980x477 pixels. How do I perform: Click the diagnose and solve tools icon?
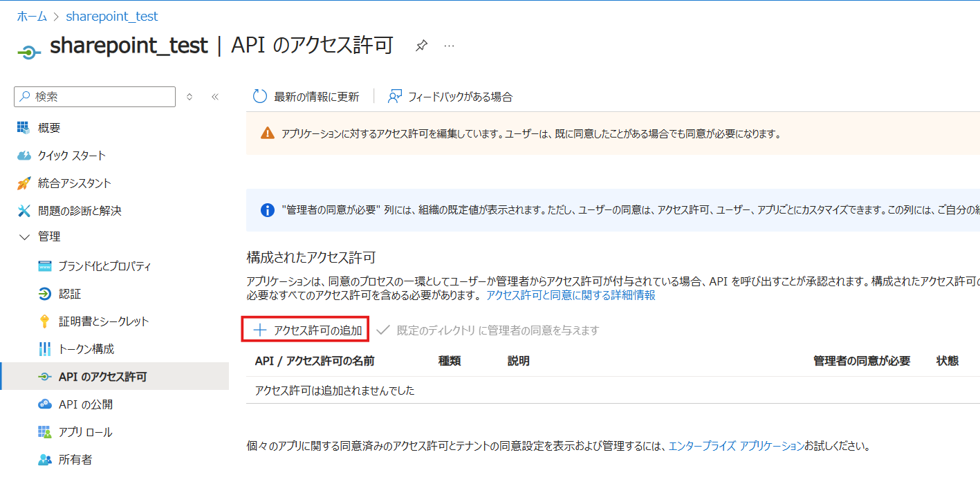click(24, 211)
